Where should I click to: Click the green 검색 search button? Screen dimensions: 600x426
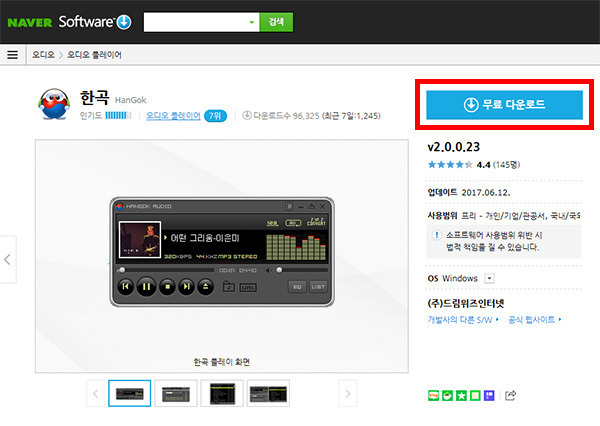tap(276, 22)
